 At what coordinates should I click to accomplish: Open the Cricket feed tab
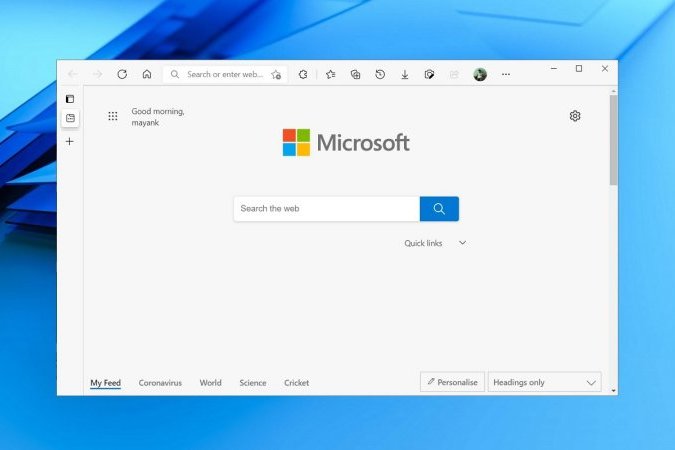(x=297, y=383)
